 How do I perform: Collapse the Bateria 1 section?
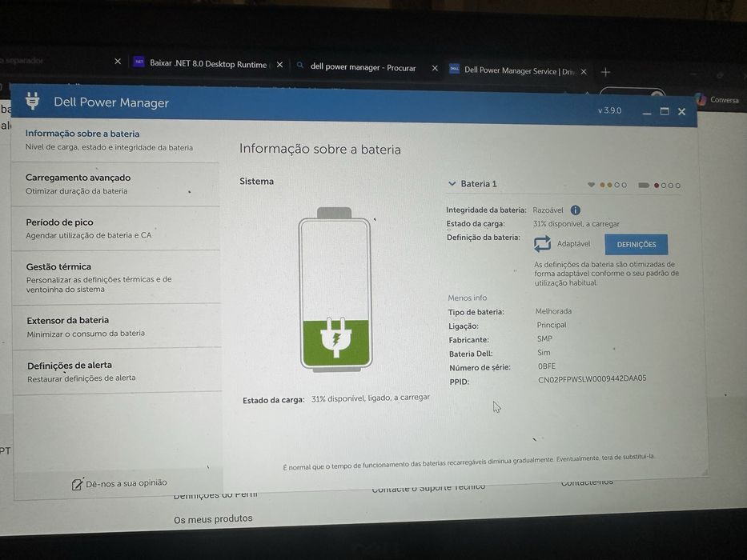coord(452,183)
